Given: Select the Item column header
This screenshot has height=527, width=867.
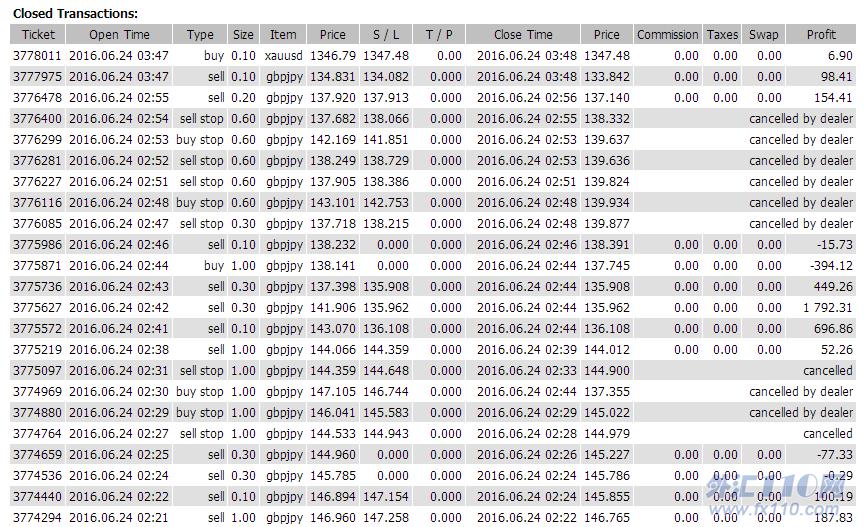Looking at the screenshot, I should 283,34.
